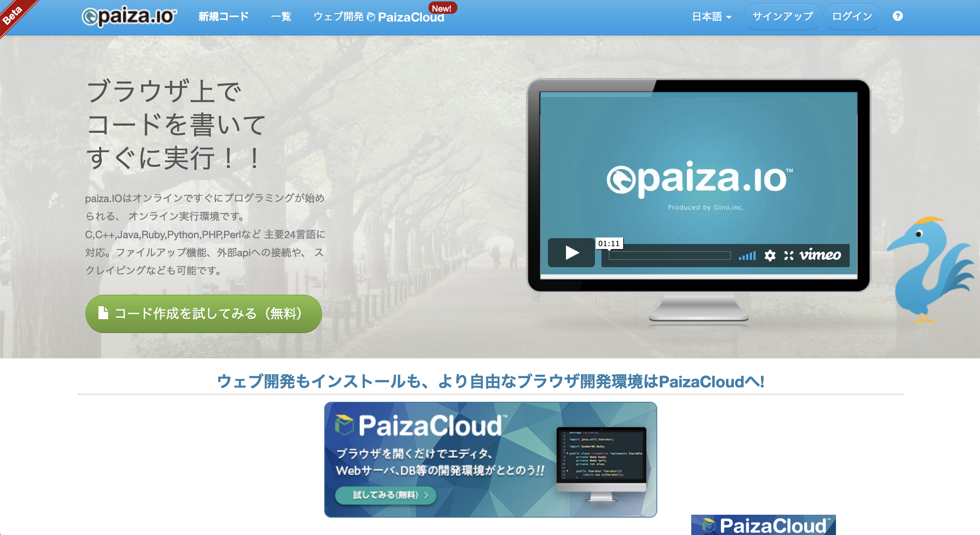
Task: Click the Vimeo logo on the player
Action: coord(820,254)
